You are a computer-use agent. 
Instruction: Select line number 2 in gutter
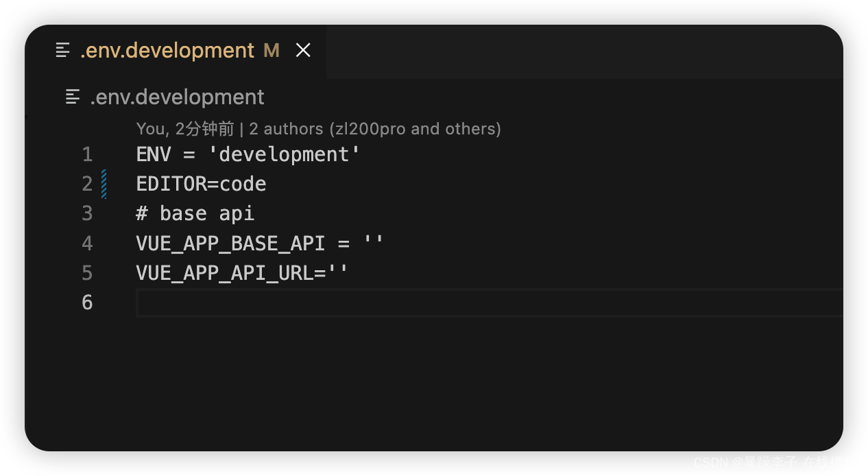pos(87,184)
